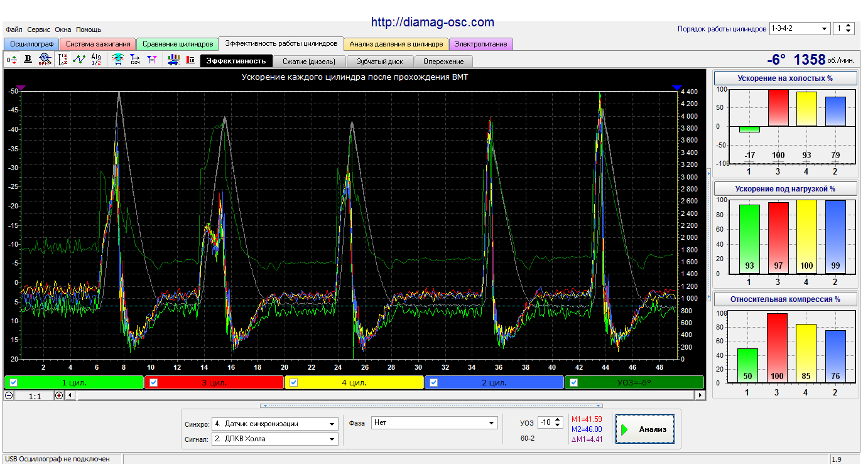Click the M1=41.59 marker value

point(587,419)
